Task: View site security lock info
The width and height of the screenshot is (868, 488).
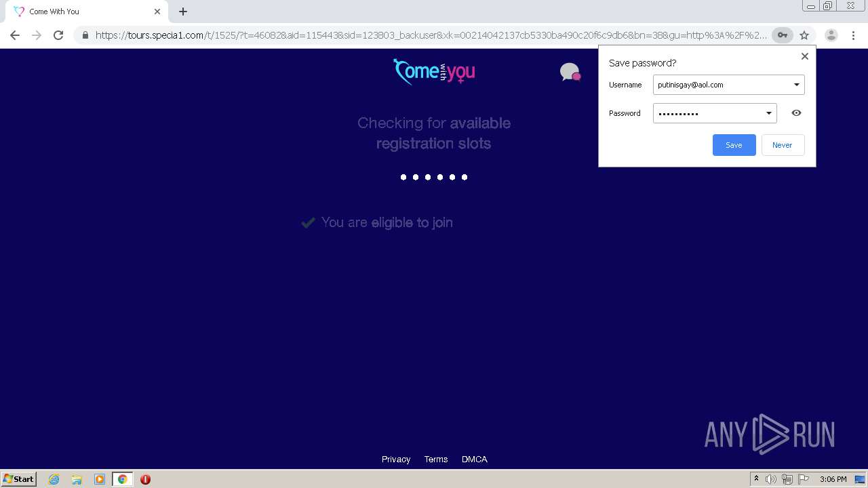Action: coord(85,35)
